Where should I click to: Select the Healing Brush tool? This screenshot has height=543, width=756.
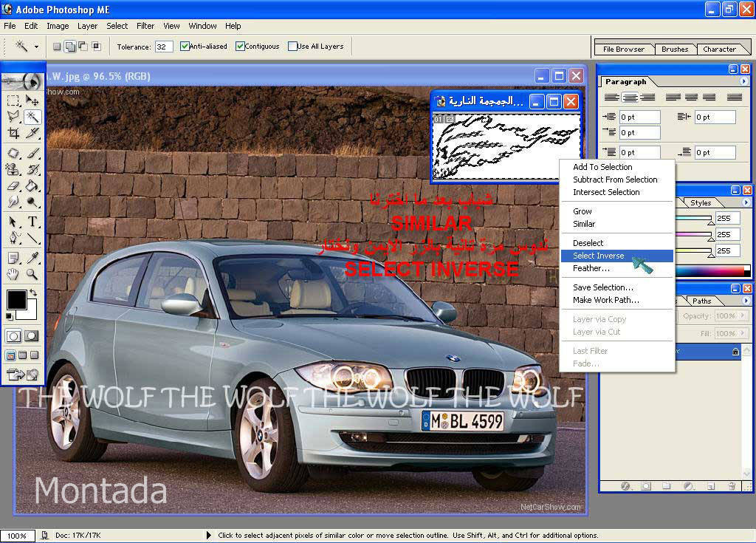13,153
